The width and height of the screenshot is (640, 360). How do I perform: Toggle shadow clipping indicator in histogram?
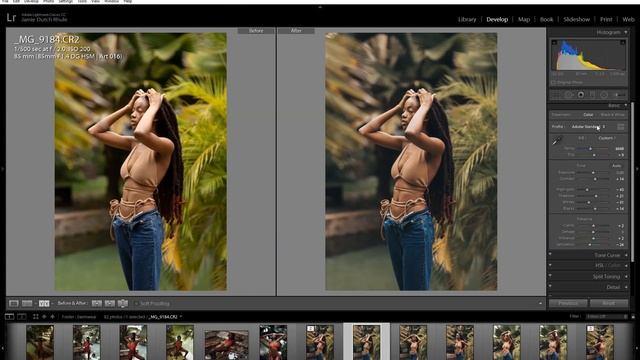point(554,42)
